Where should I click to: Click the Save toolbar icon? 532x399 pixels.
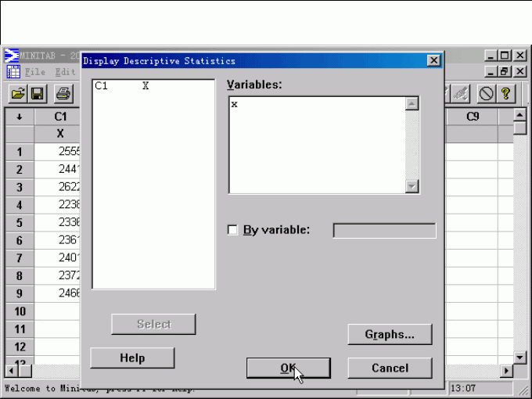(38, 94)
